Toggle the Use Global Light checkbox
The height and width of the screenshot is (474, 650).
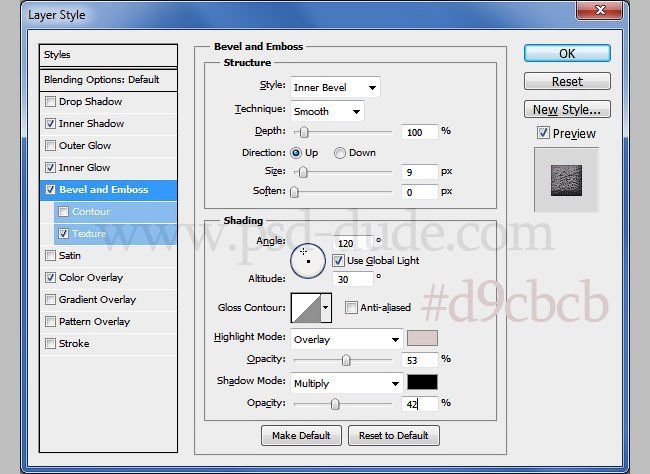click(338, 260)
